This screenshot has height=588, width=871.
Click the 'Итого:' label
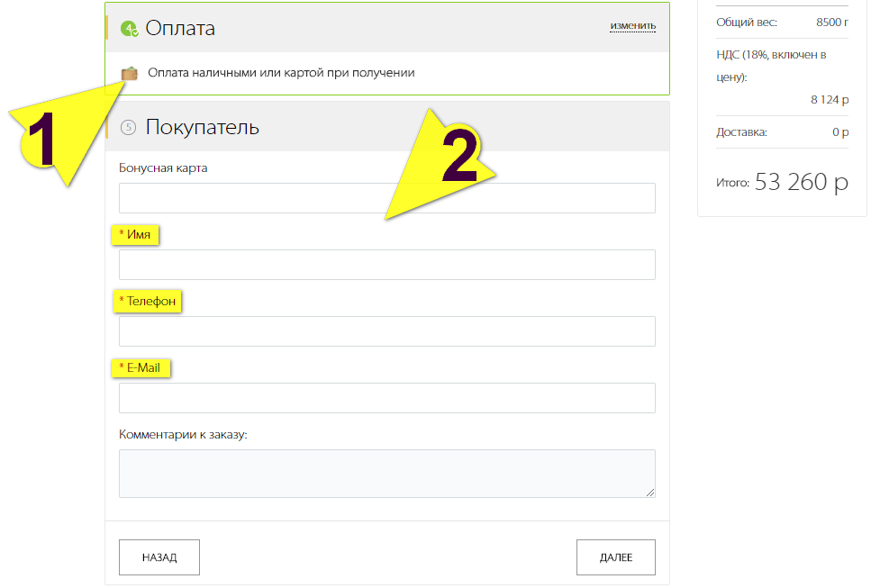(732, 183)
